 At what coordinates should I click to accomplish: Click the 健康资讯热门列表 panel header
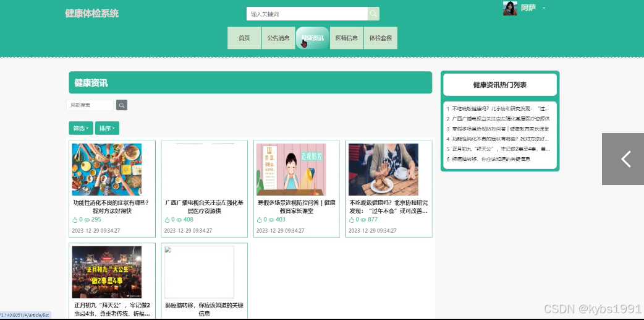coord(500,85)
